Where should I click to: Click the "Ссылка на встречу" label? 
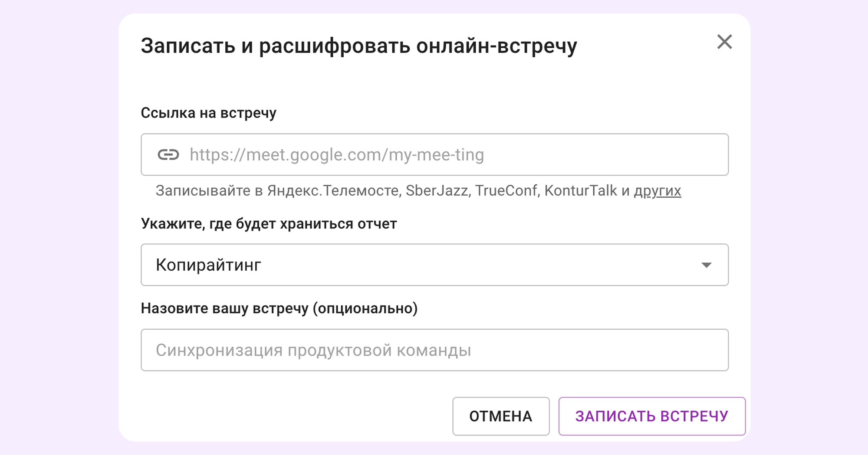pos(208,113)
